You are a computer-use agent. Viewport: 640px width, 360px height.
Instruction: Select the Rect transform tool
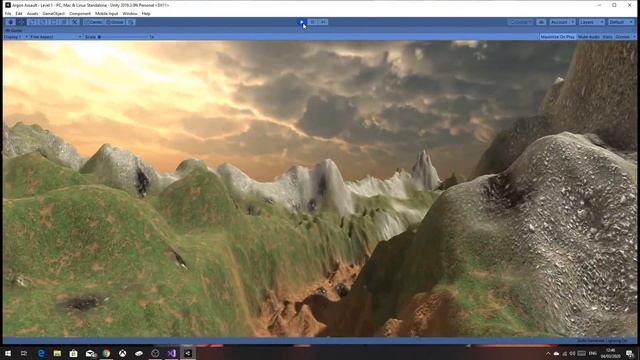tap(53, 22)
